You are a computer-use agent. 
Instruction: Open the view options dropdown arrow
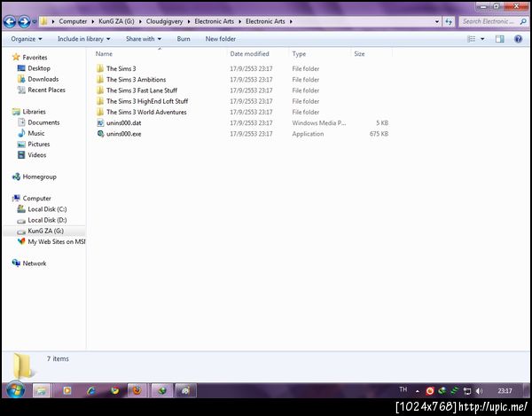point(482,39)
